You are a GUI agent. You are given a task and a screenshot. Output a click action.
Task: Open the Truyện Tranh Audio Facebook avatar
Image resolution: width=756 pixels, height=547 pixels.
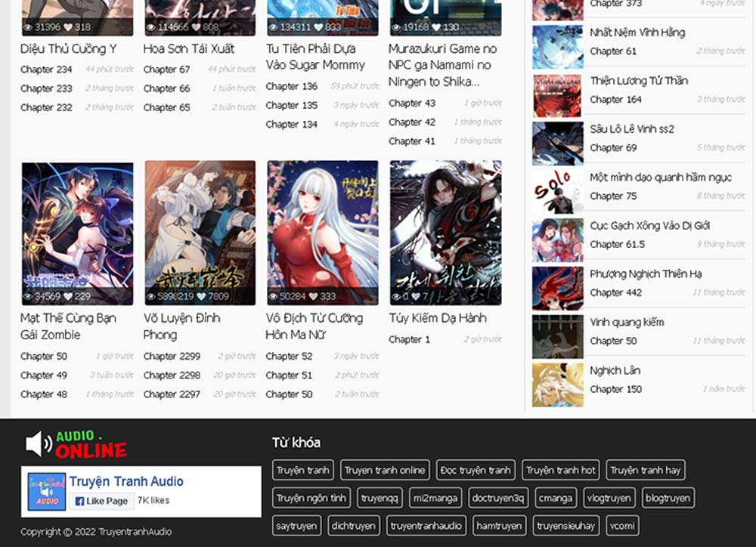[x=47, y=491]
